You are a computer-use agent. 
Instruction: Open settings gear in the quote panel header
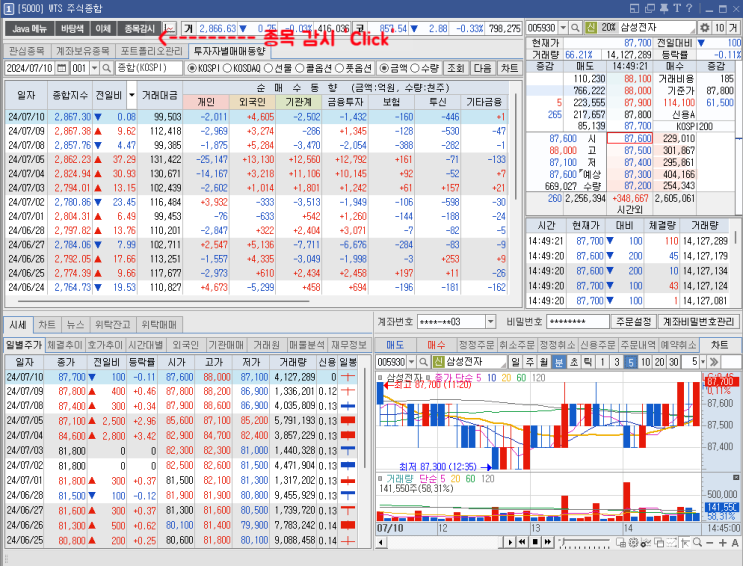click(705, 28)
